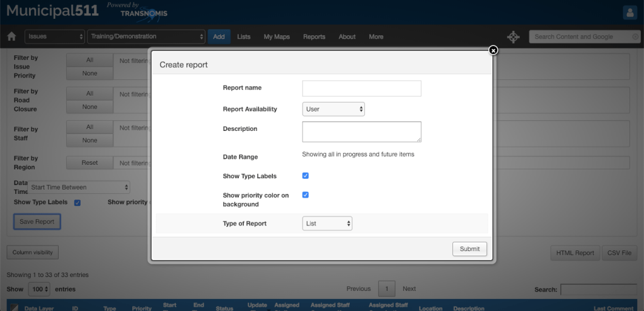
Task: Go to My Maps menu item
Action: pyautogui.click(x=277, y=37)
